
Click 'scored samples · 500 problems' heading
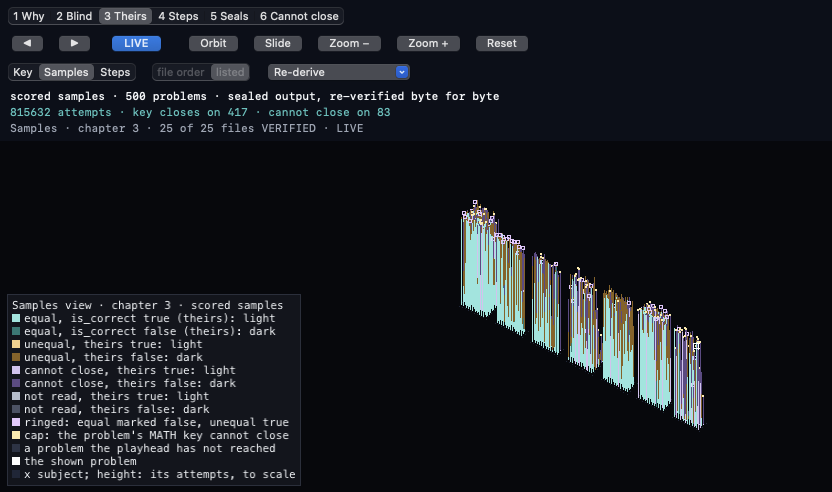[x=108, y=97]
